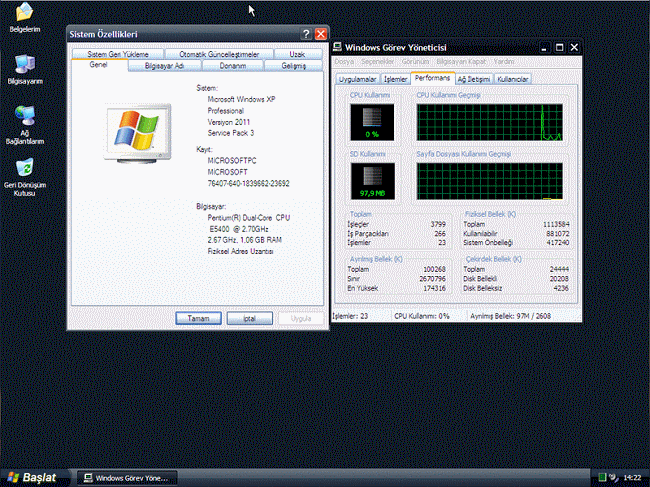Click status bar İşlemler: 23
Viewport: 650px width, 487px height.
tap(350, 316)
